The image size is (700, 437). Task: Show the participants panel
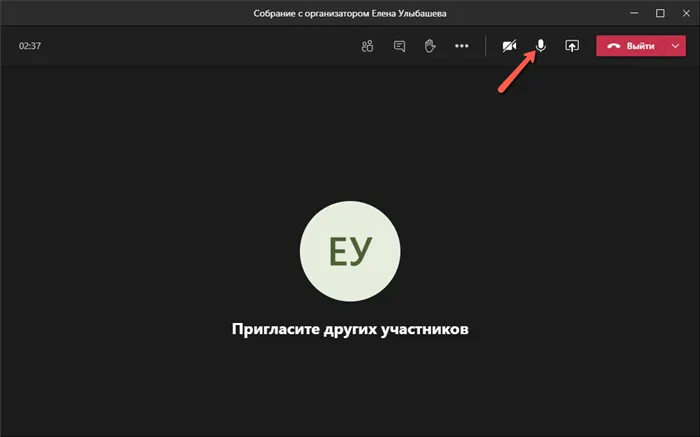tap(367, 46)
